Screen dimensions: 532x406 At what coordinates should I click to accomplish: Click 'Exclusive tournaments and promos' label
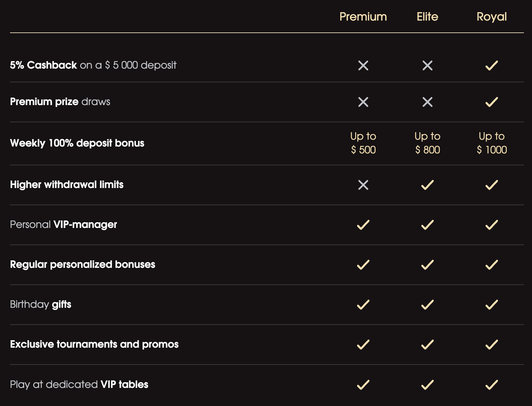(x=94, y=344)
